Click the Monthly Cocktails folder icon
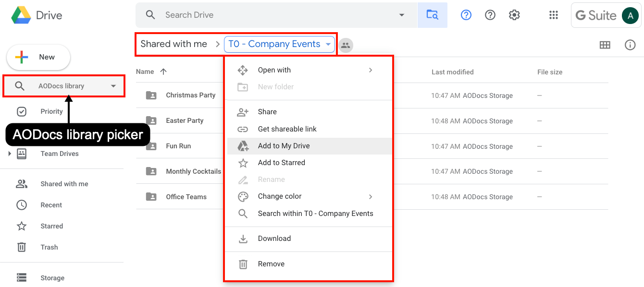 click(x=151, y=171)
